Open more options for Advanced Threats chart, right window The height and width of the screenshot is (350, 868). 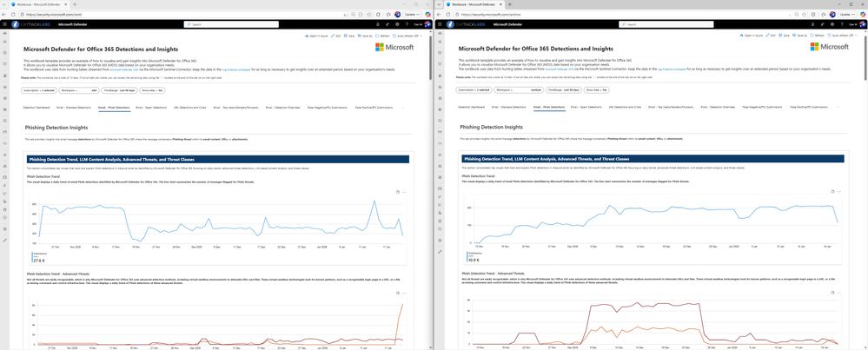tap(839, 293)
